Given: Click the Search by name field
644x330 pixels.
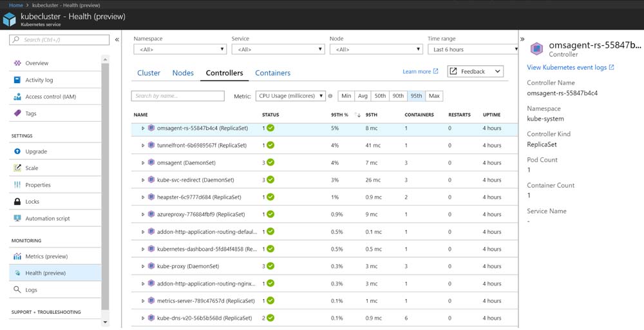Looking at the screenshot, I should pyautogui.click(x=178, y=96).
